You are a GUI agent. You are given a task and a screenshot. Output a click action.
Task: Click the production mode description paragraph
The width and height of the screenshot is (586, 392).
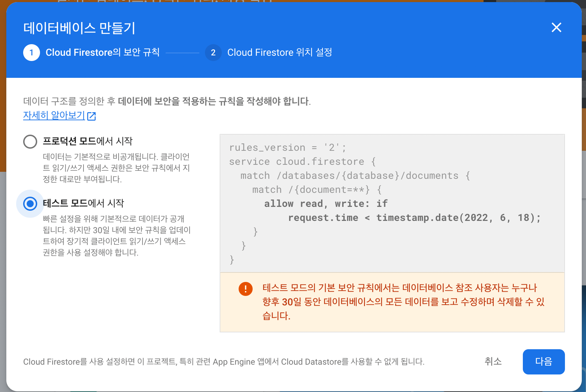tap(116, 168)
